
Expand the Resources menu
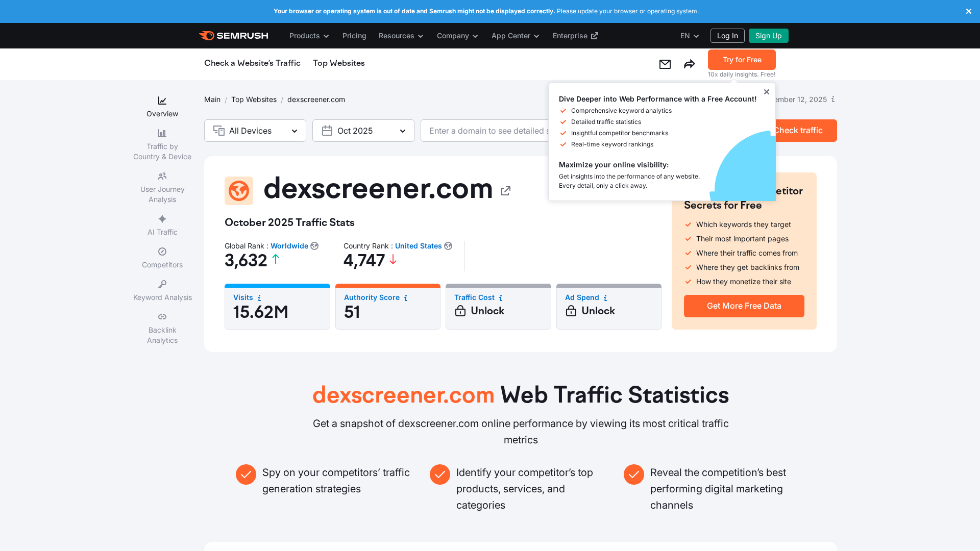pos(401,36)
